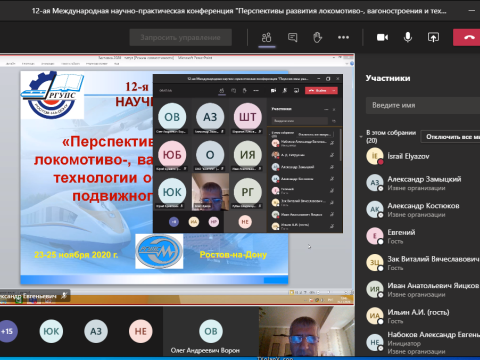Open the more actions ellipsis menu

343,37
